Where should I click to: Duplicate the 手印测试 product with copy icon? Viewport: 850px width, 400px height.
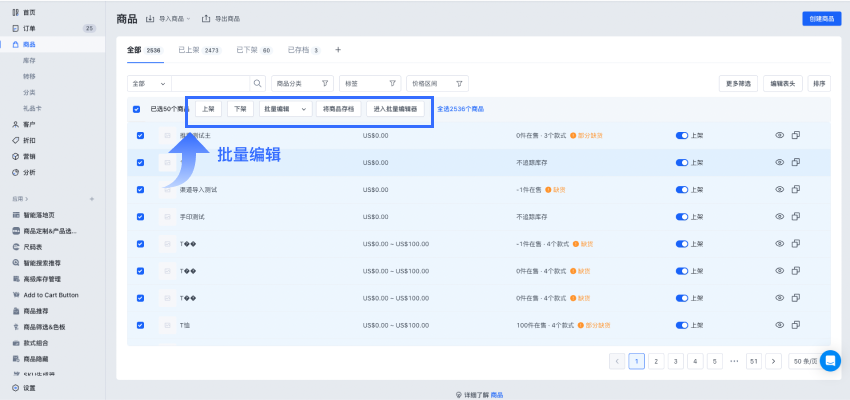tap(796, 216)
